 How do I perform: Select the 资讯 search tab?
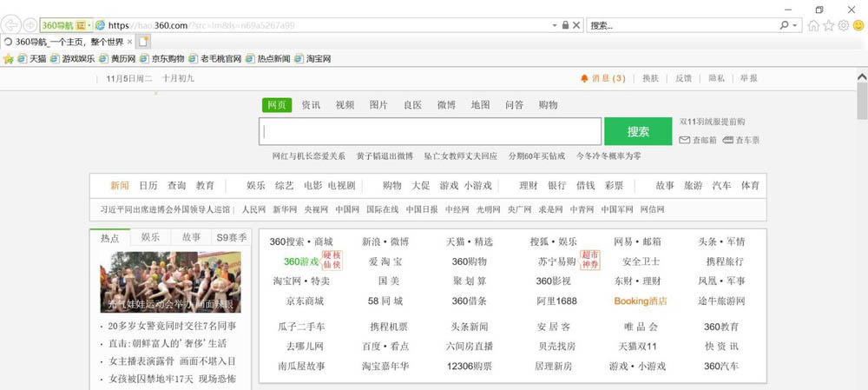pyautogui.click(x=311, y=105)
